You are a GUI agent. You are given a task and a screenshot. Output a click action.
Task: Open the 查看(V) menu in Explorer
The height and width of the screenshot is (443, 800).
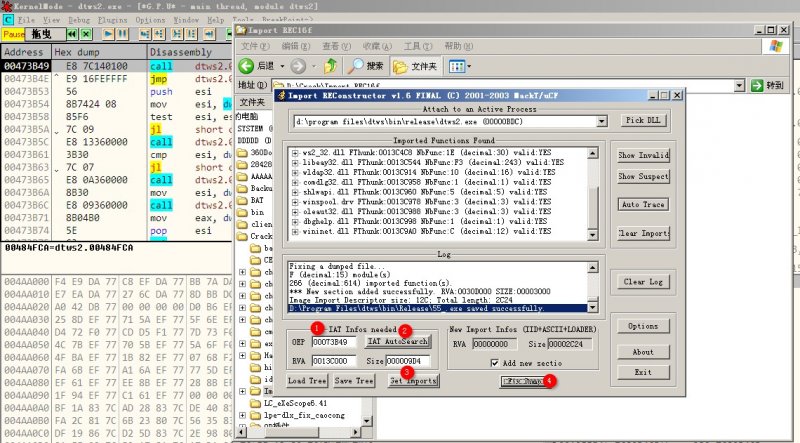pos(336,46)
